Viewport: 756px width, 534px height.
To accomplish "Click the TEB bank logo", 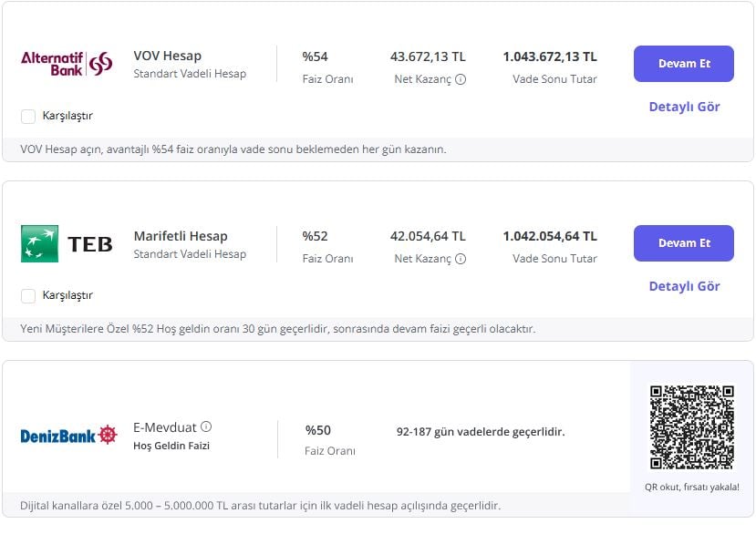I will pyautogui.click(x=67, y=243).
